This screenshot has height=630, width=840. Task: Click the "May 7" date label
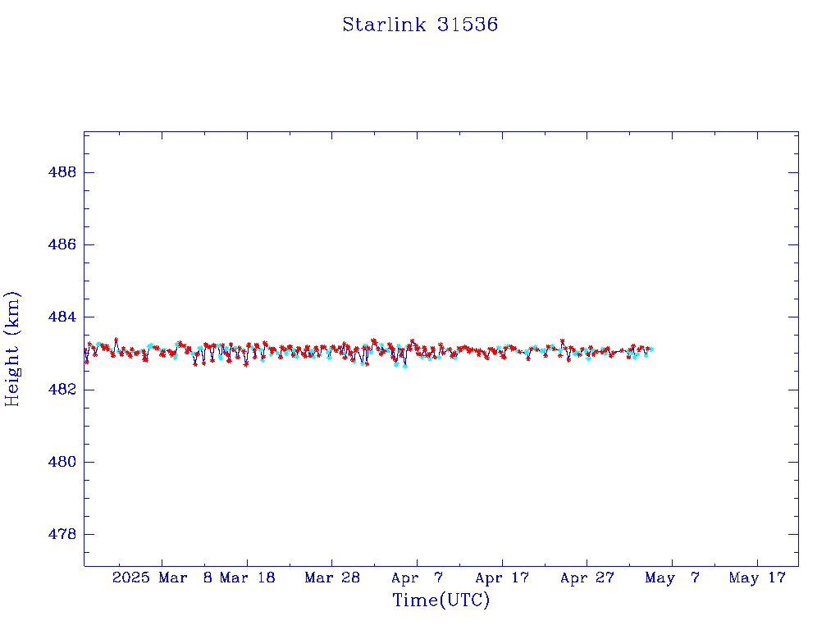(673, 577)
